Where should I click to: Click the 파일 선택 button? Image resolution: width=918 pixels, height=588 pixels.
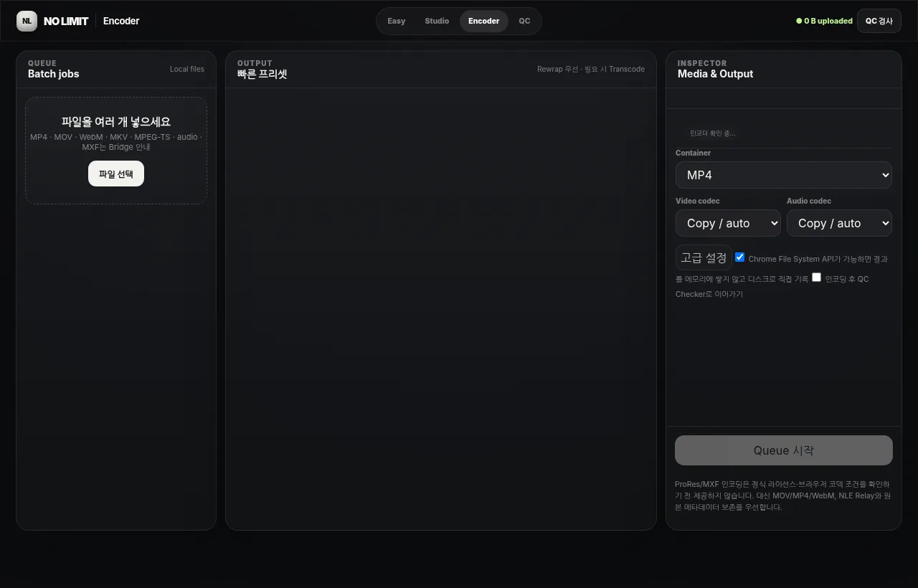coord(116,174)
